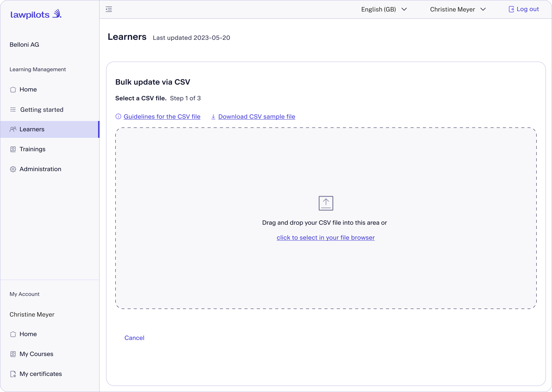Click the Log out link
The width and height of the screenshot is (552, 392).
click(x=528, y=9)
